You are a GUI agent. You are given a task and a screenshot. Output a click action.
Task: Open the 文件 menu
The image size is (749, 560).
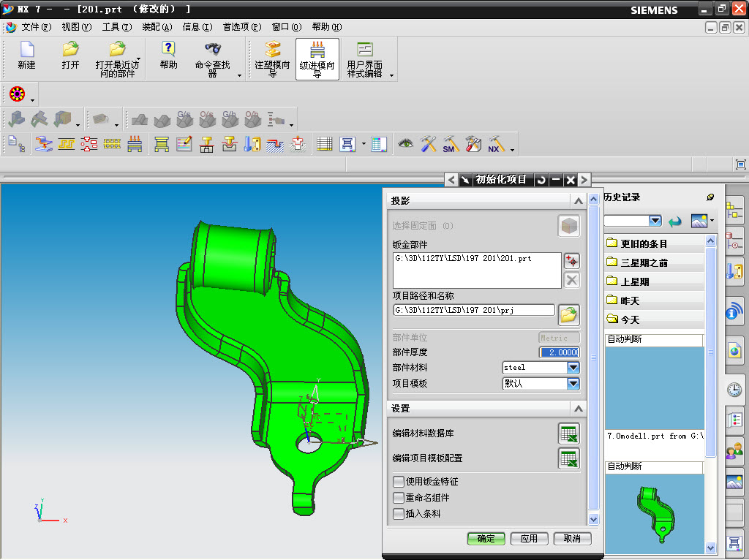(x=37, y=27)
